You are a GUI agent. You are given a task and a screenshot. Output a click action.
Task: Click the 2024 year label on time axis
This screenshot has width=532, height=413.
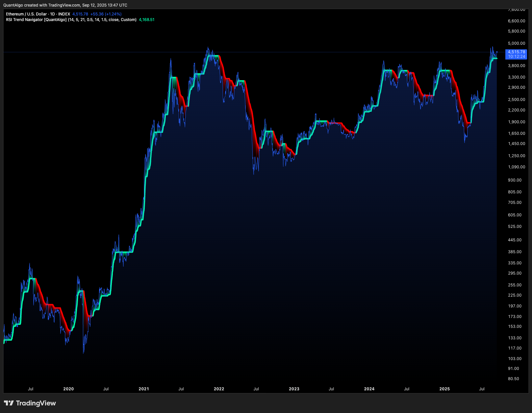pos(369,389)
